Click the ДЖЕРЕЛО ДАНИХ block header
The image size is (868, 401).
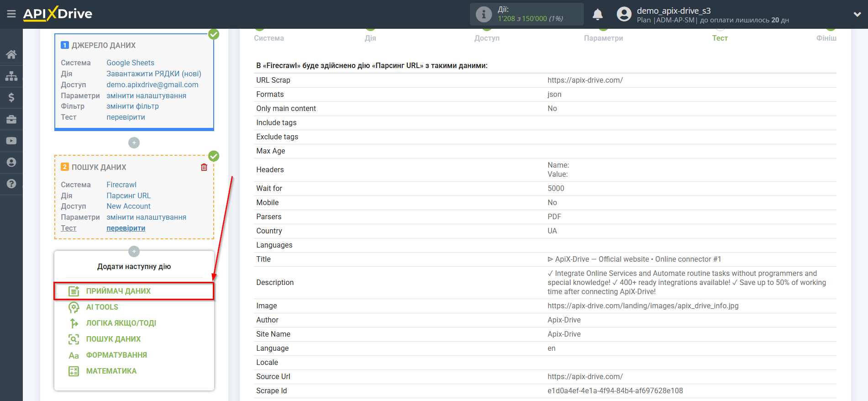tap(103, 46)
